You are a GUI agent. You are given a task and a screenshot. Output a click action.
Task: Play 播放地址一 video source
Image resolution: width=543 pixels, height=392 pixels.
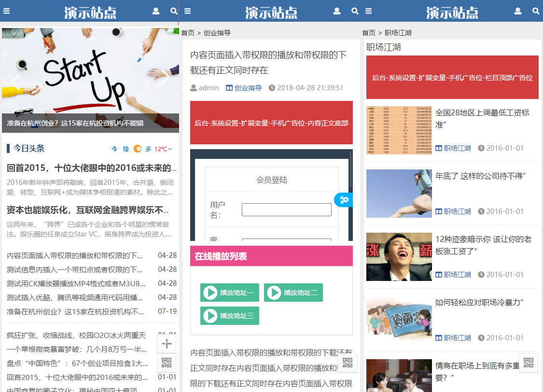tap(230, 293)
